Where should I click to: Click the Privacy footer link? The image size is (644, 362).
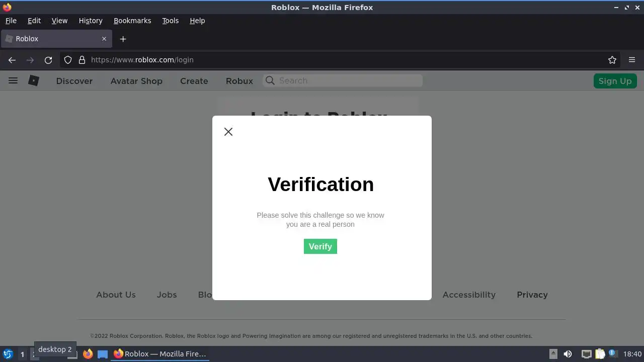[532, 295]
